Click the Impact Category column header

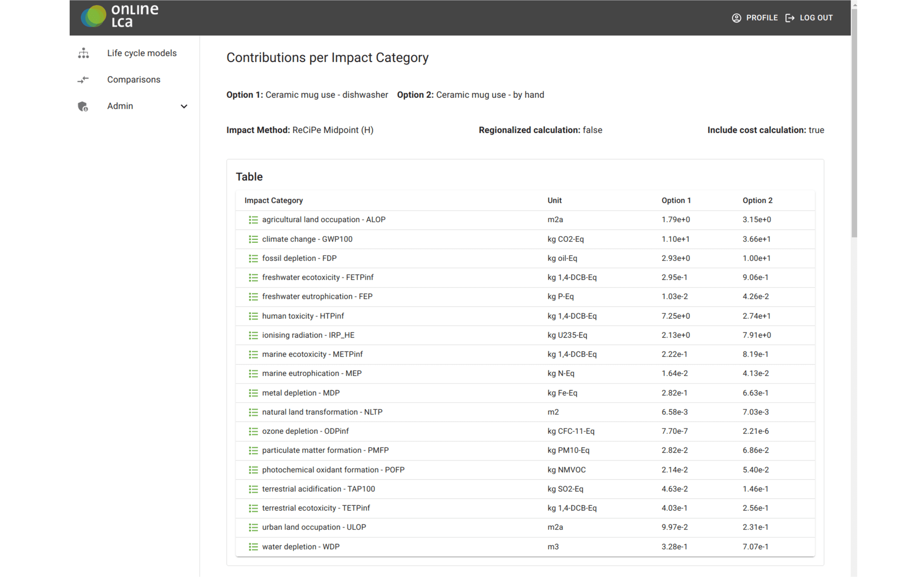point(273,200)
